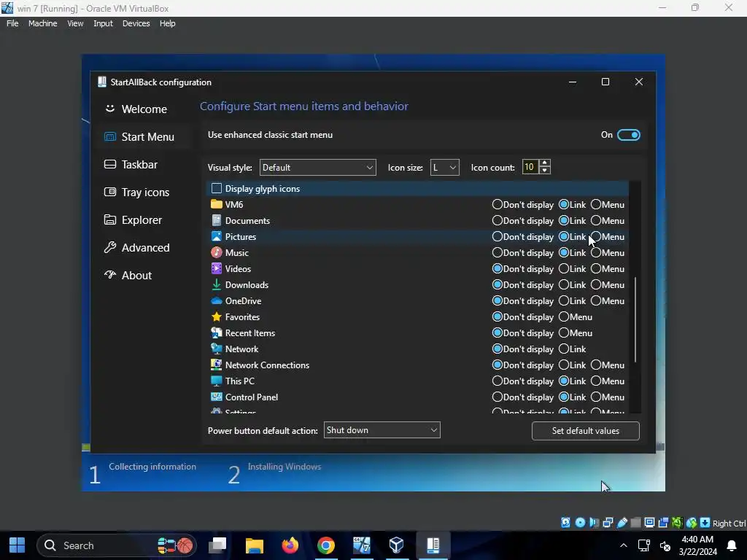
Task: Set This PC to Don't display
Action: click(498, 381)
